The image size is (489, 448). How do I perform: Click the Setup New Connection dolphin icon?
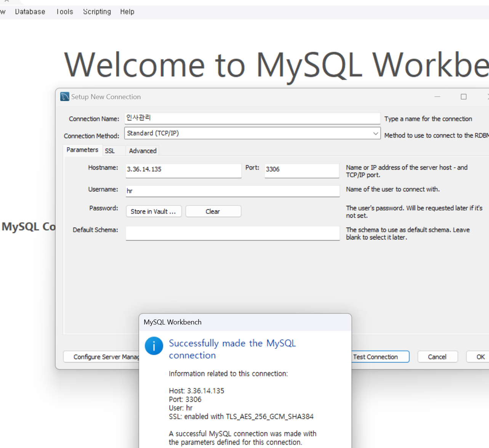tap(65, 96)
